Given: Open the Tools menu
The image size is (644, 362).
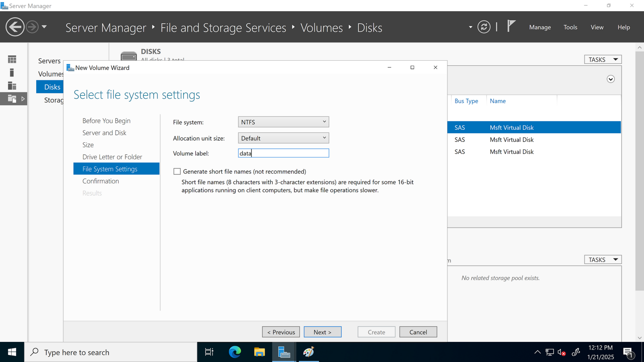Looking at the screenshot, I should pyautogui.click(x=570, y=27).
